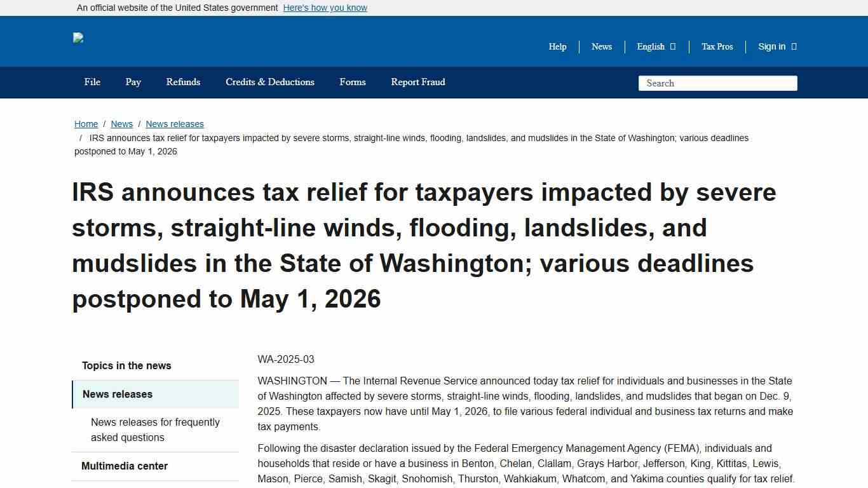Open the Tax Pros page
This screenshot has height=488, width=868.
click(x=717, y=46)
